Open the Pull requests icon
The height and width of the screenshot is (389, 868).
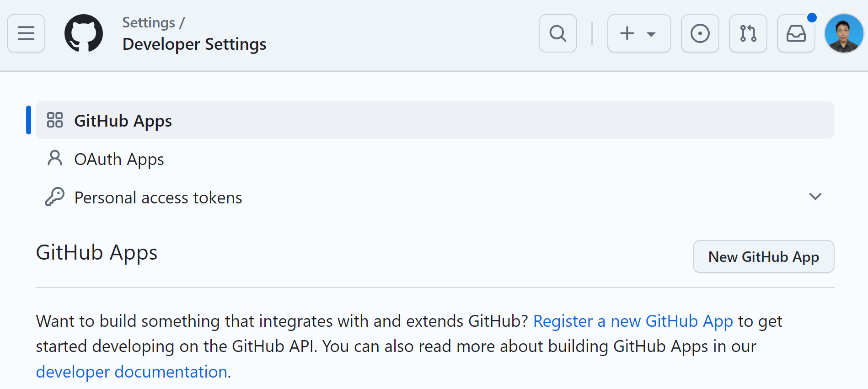748,33
